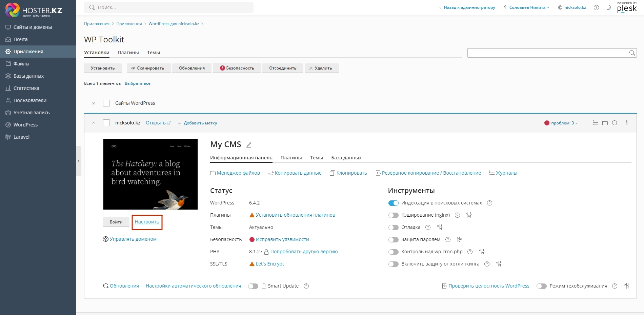Open the База данных tab
This screenshot has width=644, height=315.
coord(346,158)
